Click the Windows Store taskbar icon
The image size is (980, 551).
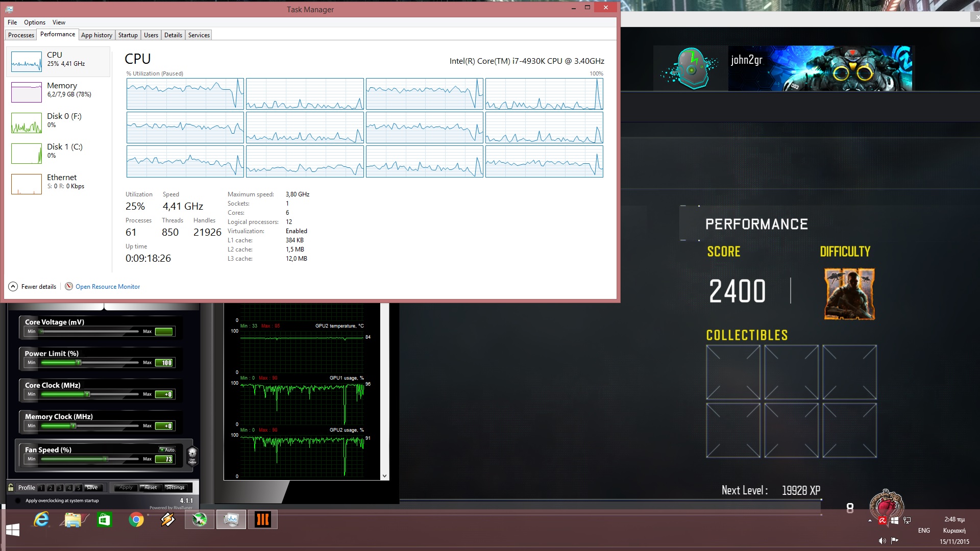coord(105,519)
